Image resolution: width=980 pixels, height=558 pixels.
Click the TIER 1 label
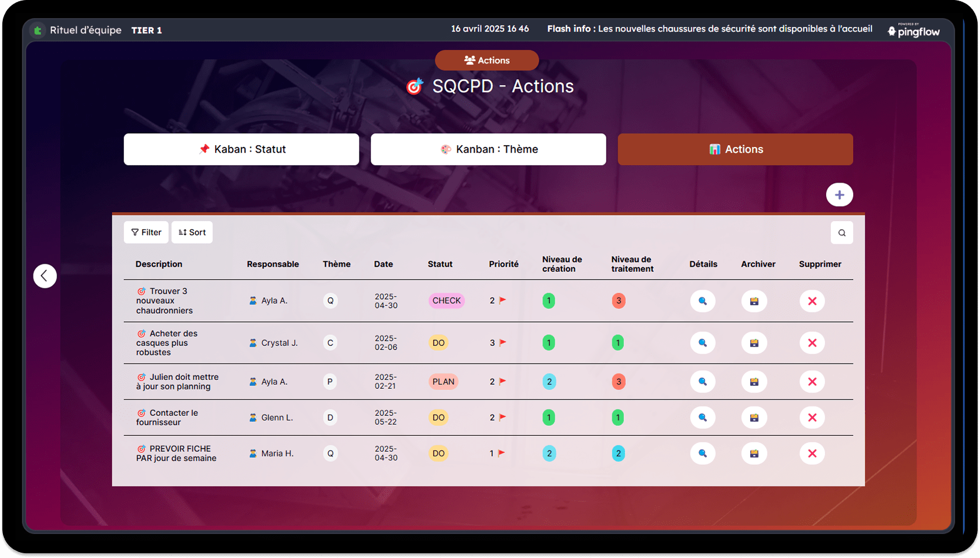pos(146,31)
